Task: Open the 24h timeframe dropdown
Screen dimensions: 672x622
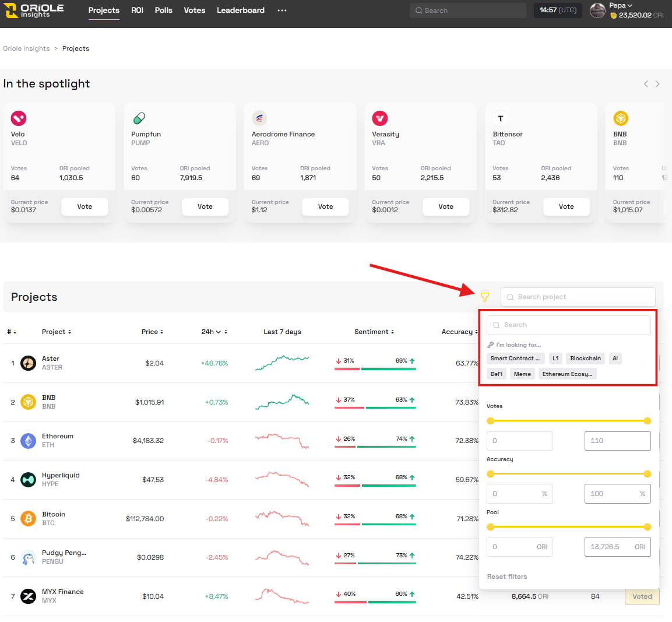Action: pyautogui.click(x=211, y=332)
